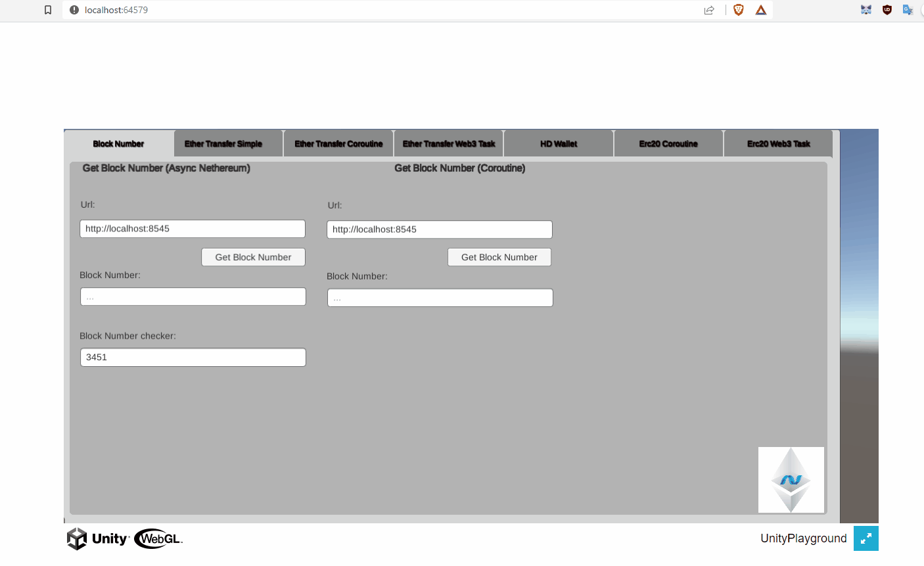Focus the Async Nethereum Url field
Screen dimensions: 924x566
193,229
